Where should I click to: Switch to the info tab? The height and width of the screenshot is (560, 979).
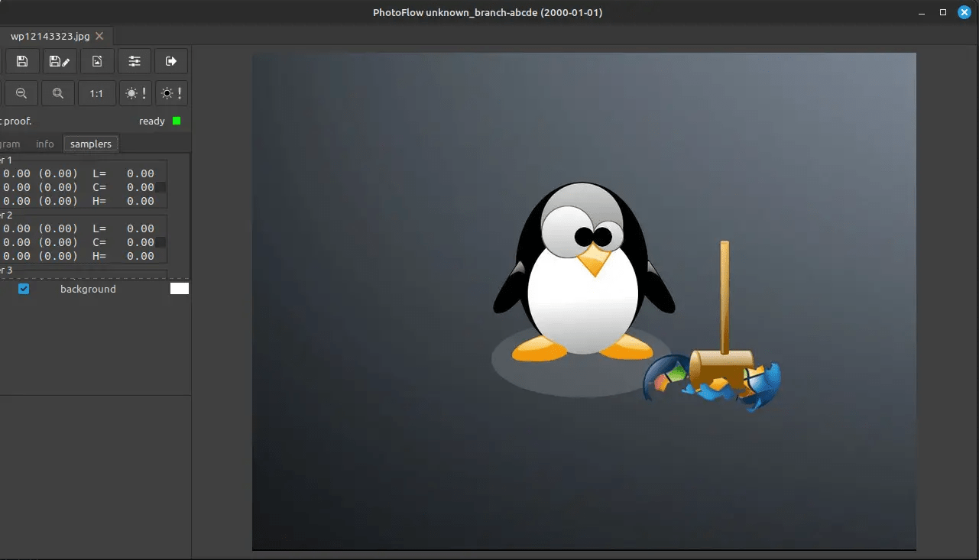click(x=45, y=144)
